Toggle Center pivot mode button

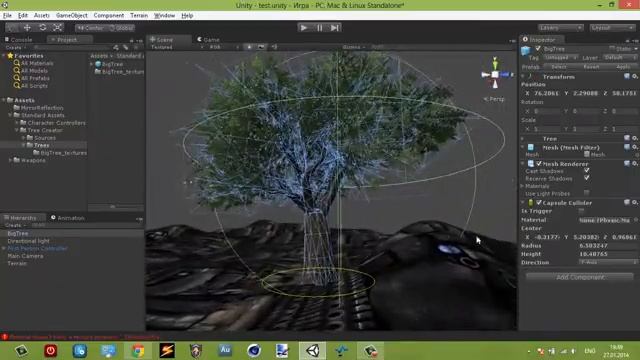[90, 28]
